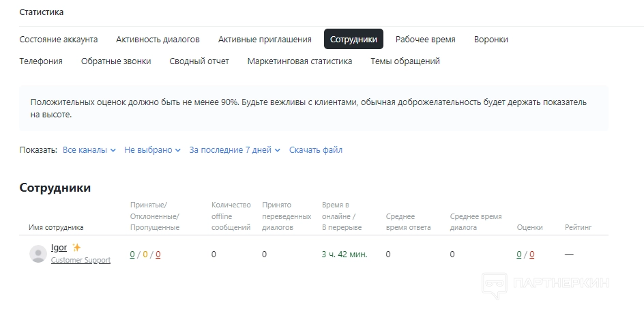Switch to 'Состояние аккаунта' tab

click(59, 40)
